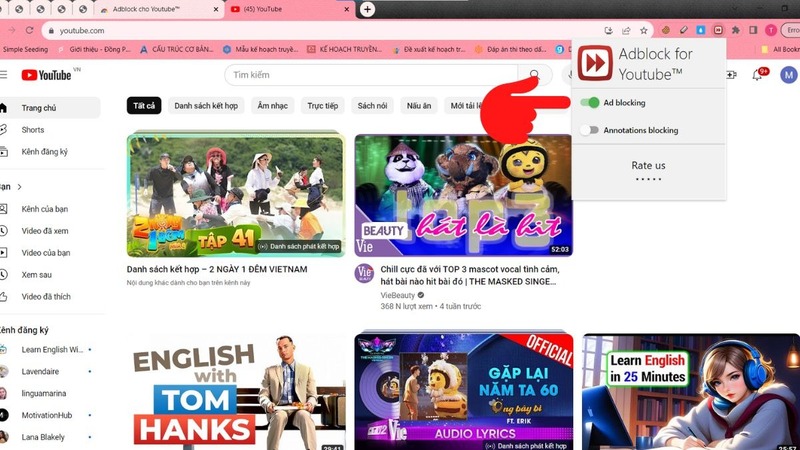This screenshot has height=450, width=800.
Task: Open the eraser/highlighter extension icon
Action: tap(684, 31)
